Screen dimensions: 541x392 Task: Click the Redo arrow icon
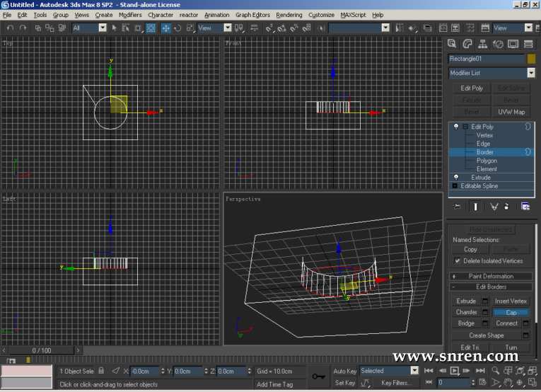tap(23, 28)
